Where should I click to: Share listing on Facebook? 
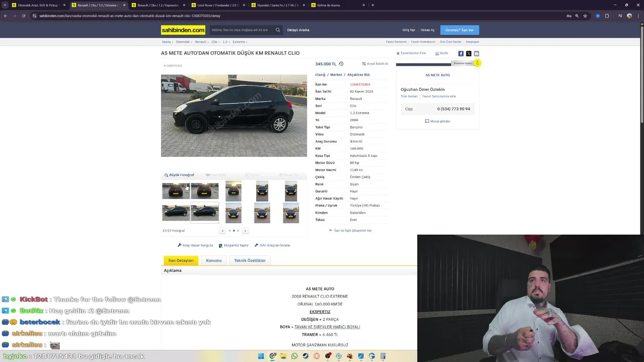(461, 53)
